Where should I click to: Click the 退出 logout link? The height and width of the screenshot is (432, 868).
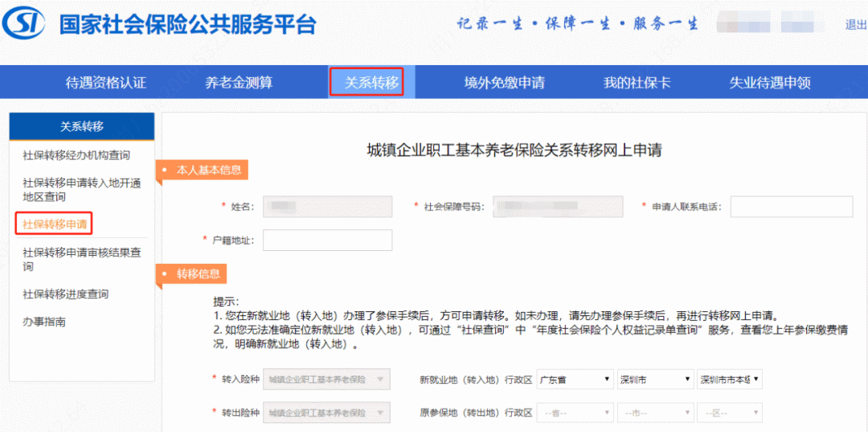tap(856, 24)
